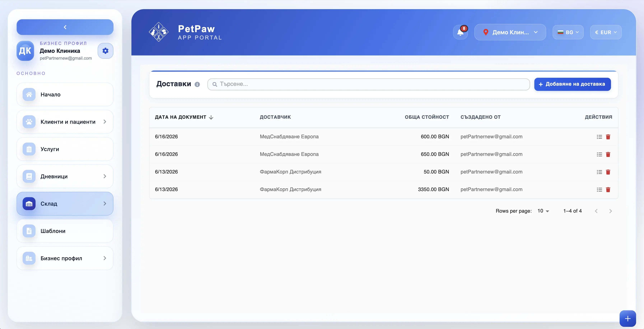Collapse the sidebar with the back arrow

pyautogui.click(x=65, y=27)
